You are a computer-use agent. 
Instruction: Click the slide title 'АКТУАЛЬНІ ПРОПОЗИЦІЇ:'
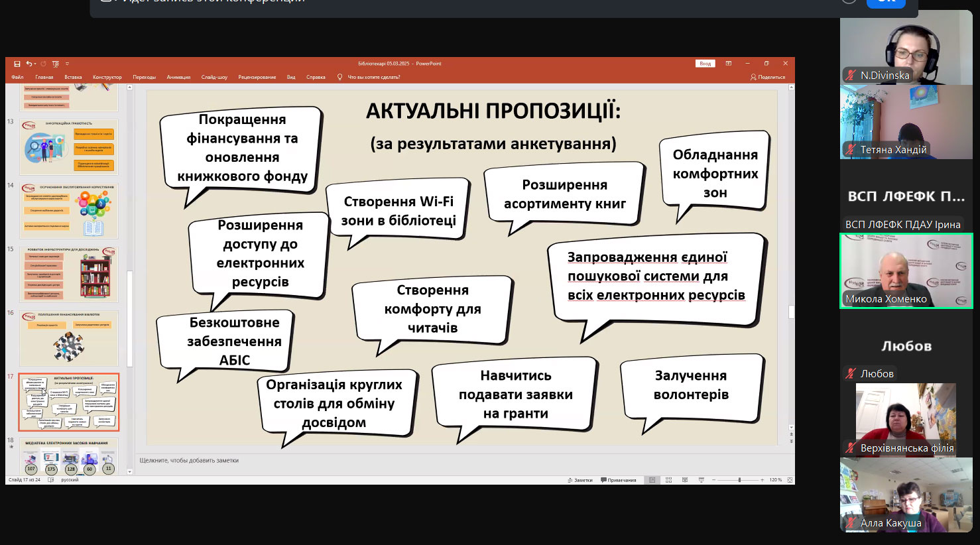click(493, 111)
